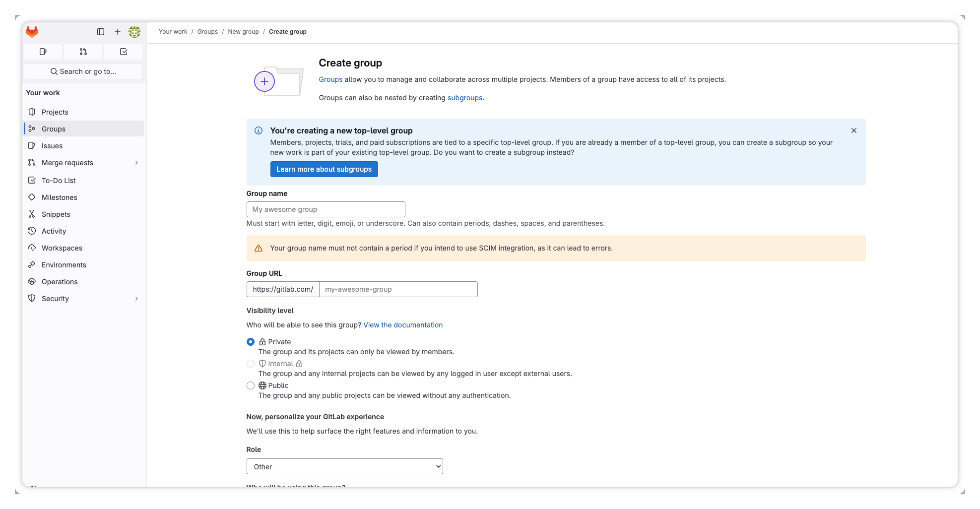This screenshot has width=980, height=509.
Task: Open the create new plus menu
Action: click(118, 32)
